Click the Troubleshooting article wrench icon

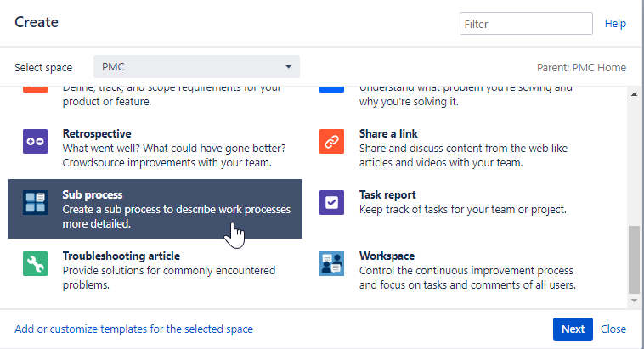click(36, 263)
